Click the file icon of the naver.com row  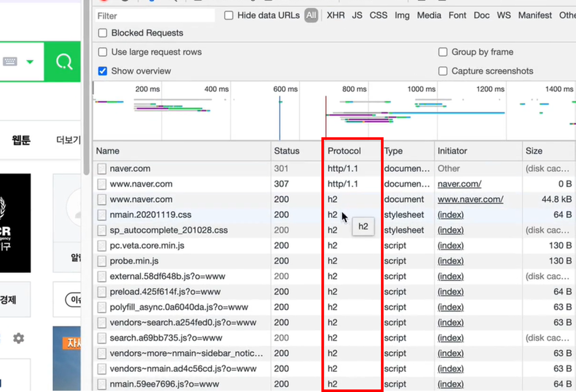point(101,169)
